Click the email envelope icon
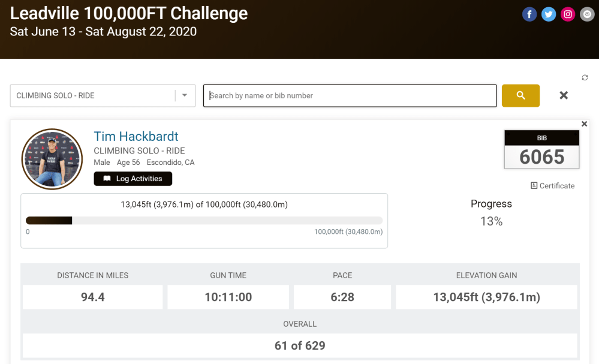The width and height of the screenshot is (599, 364). 587,14
